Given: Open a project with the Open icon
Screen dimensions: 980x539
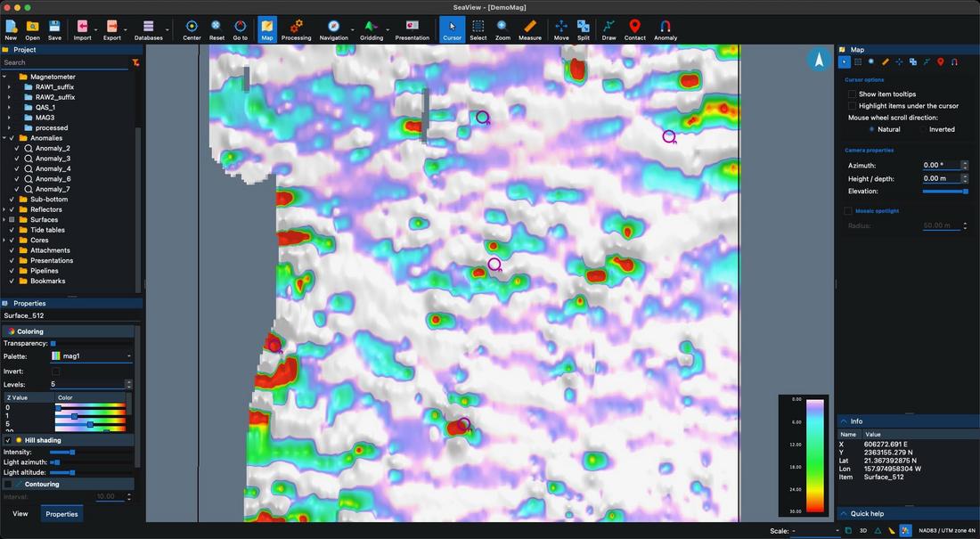Looking at the screenshot, I should click(x=32, y=29).
